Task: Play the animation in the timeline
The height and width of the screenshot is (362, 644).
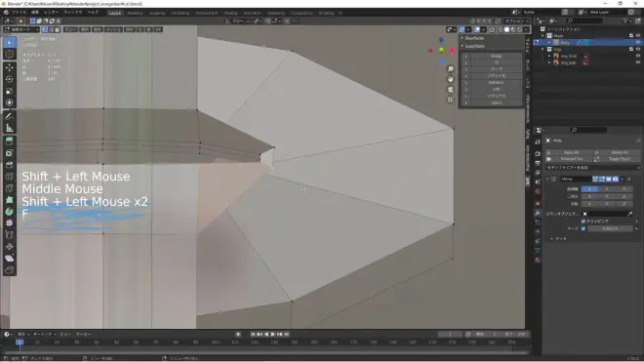Action: [272, 335]
